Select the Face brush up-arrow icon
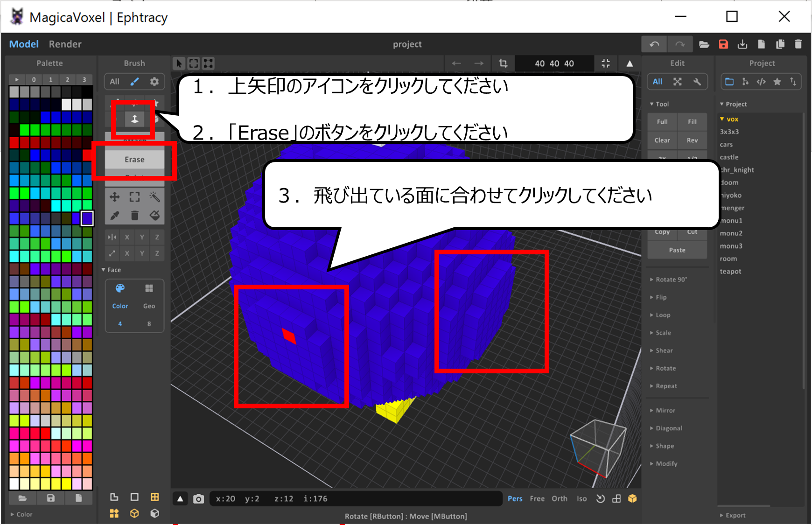Image resolution: width=812 pixels, height=525 pixels. [x=134, y=119]
